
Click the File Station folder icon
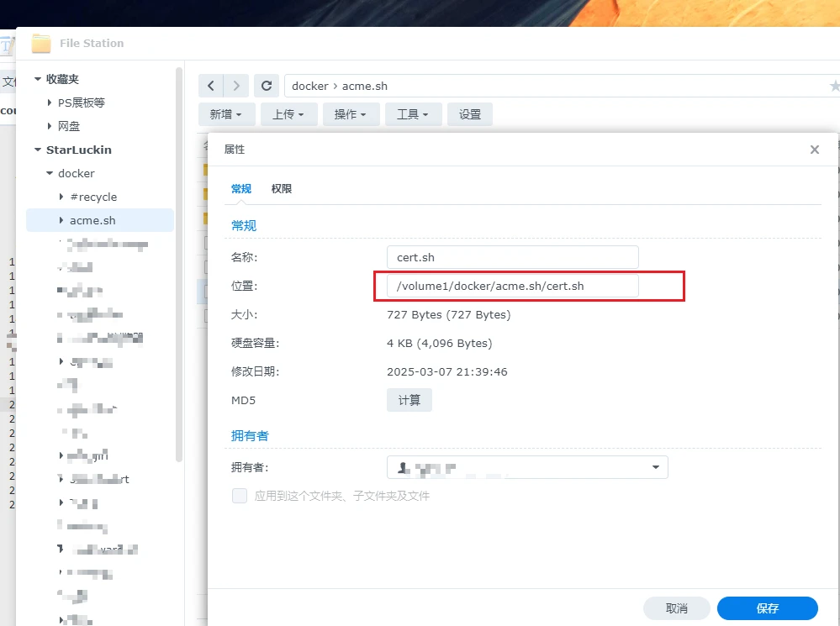pos(40,44)
